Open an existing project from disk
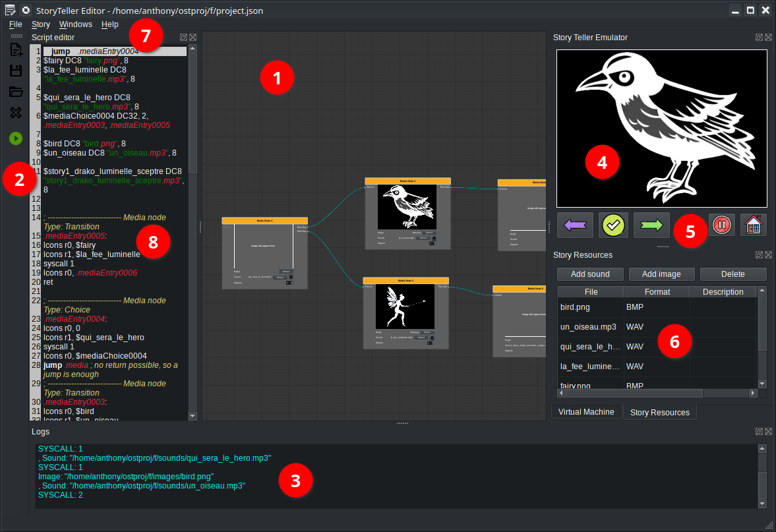Screen dimensions: 776x532 pos(15,91)
